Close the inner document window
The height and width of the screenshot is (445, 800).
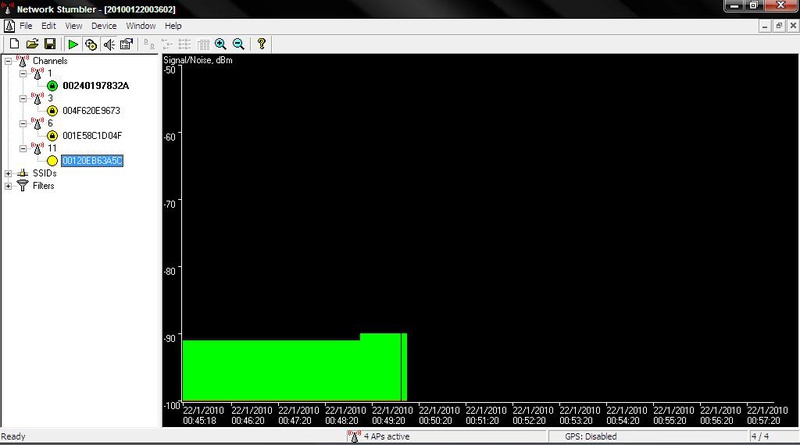(793, 26)
